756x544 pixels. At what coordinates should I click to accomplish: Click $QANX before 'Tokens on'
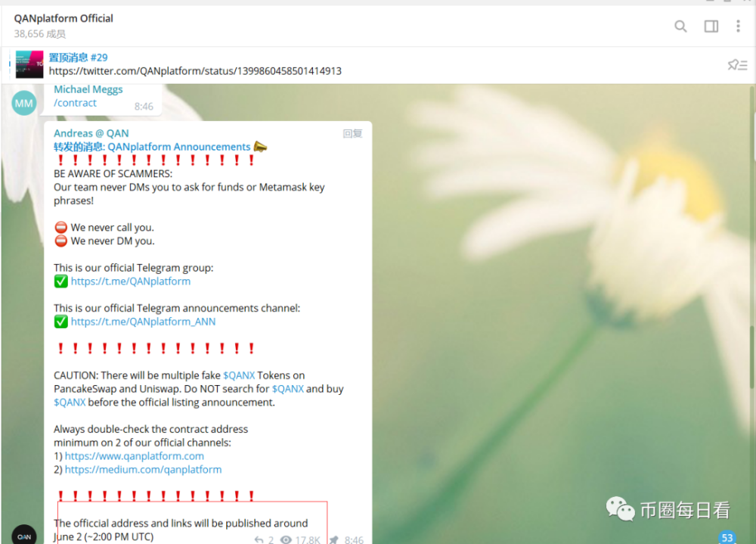[x=239, y=375]
